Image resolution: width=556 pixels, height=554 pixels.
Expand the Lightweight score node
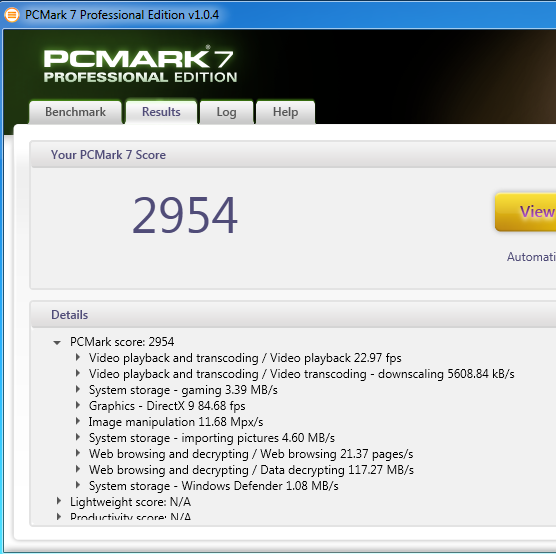[x=59, y=501]
